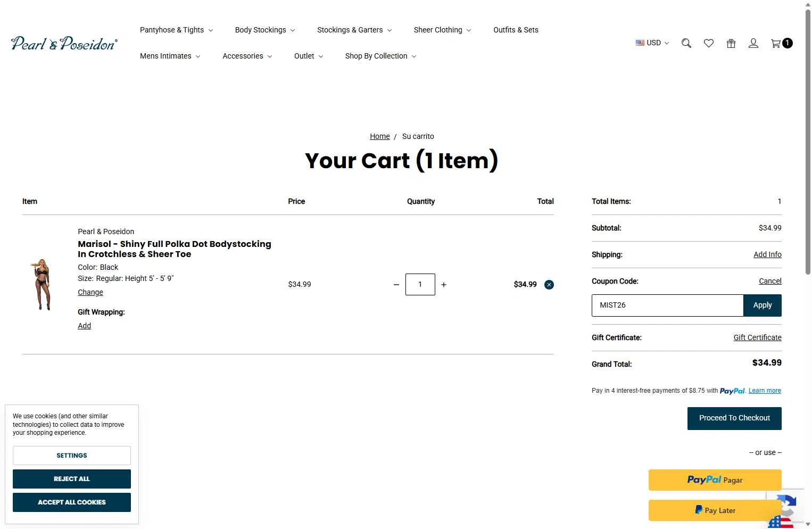Image resolution: width=812 pixels, height=529 pixels.
Task: Click the coupon code input field
Action: click(667, 305)
